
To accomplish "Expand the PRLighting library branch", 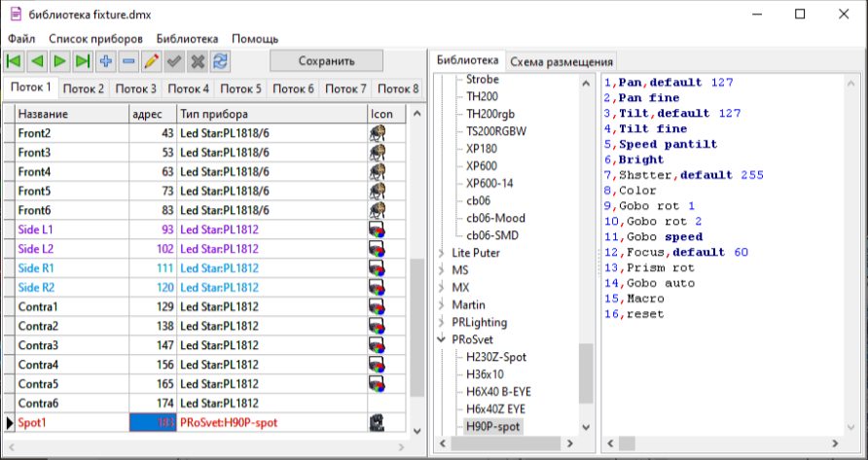I will pos(442,322).
